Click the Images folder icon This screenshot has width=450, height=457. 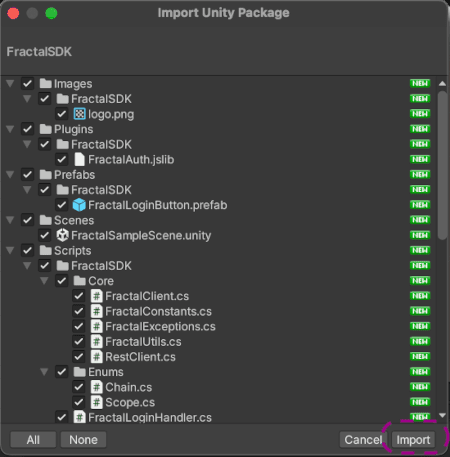(x=46, y=83)
